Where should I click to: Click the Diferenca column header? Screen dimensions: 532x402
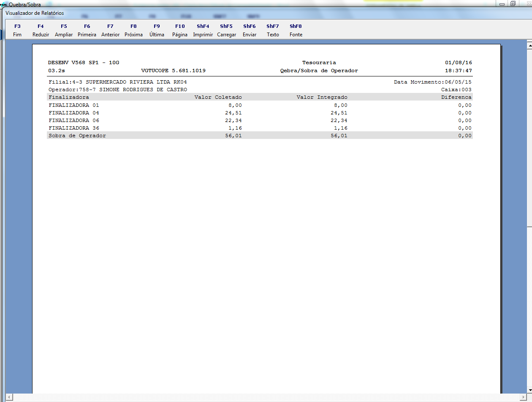tap(456, 97)
